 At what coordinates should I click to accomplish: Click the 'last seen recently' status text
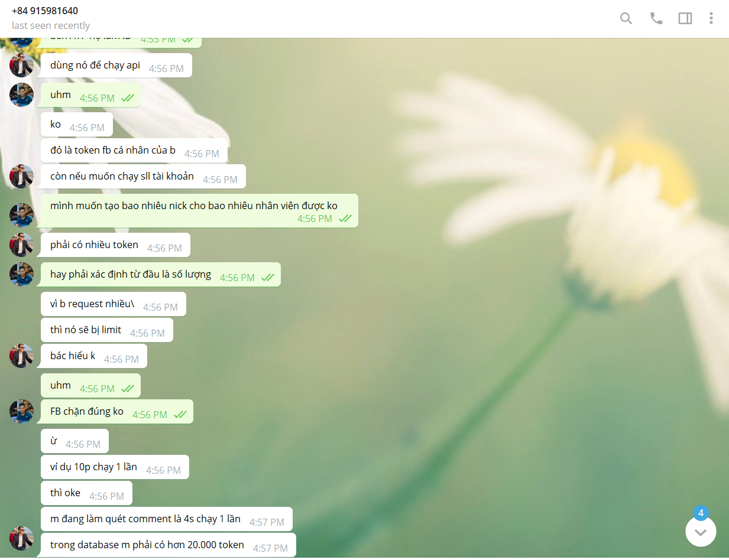tap(51, 25)
